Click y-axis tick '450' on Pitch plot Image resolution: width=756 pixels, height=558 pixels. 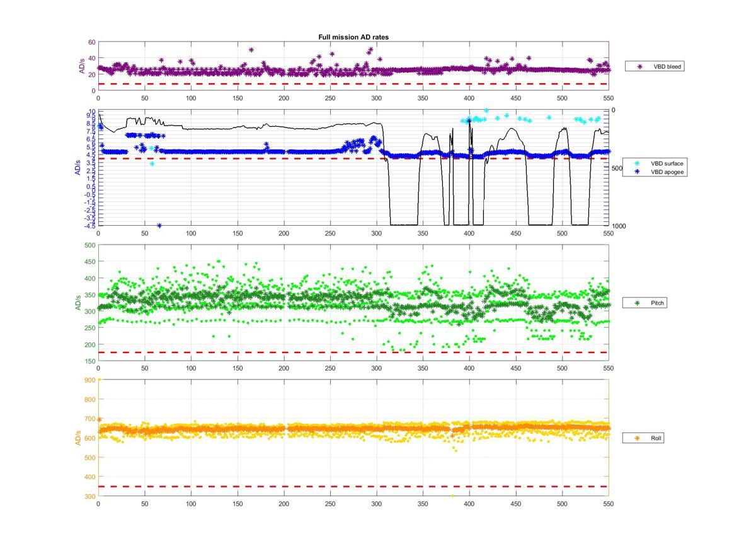(x=90, y=262)
